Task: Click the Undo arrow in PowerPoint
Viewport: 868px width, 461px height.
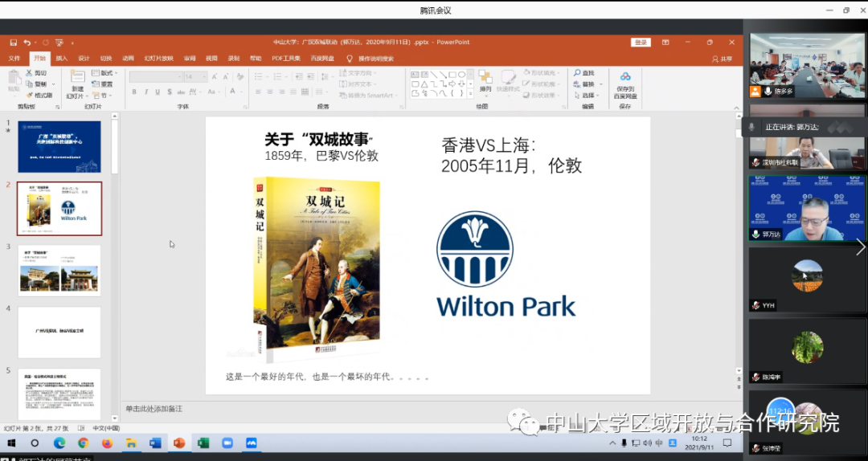Action: coord(27,43)
